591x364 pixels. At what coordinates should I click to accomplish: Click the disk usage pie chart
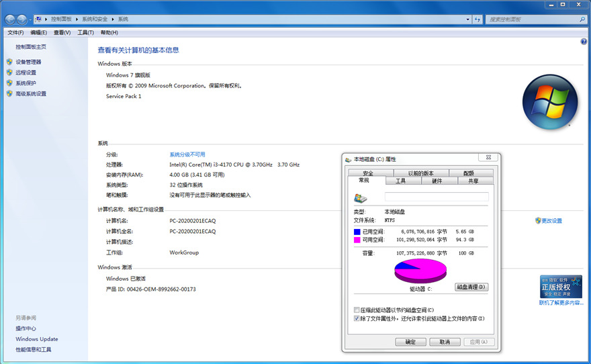click(420, 271)
